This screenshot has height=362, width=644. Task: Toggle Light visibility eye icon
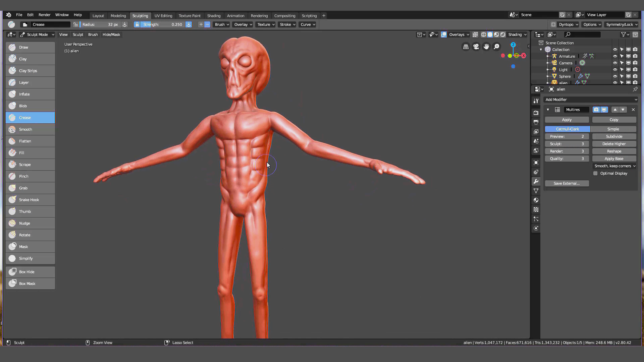tap(615, 70)
